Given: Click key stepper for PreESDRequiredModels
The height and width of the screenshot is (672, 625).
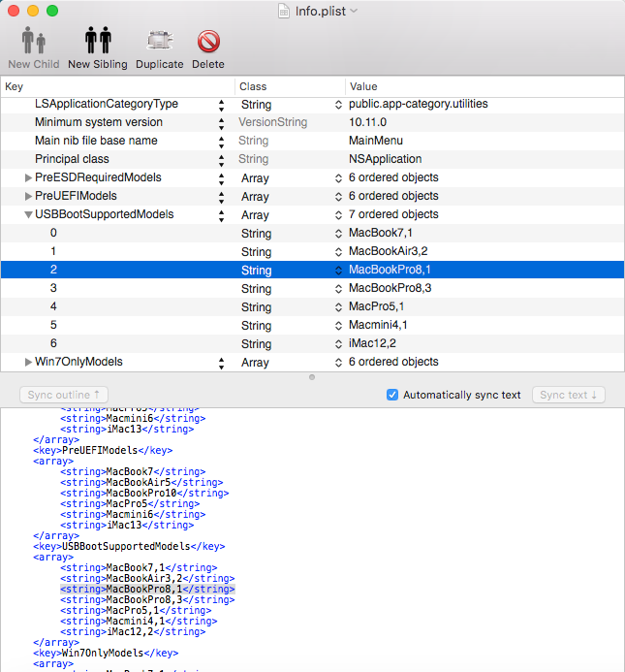Looking at the screenshot, I should [221, 179].
